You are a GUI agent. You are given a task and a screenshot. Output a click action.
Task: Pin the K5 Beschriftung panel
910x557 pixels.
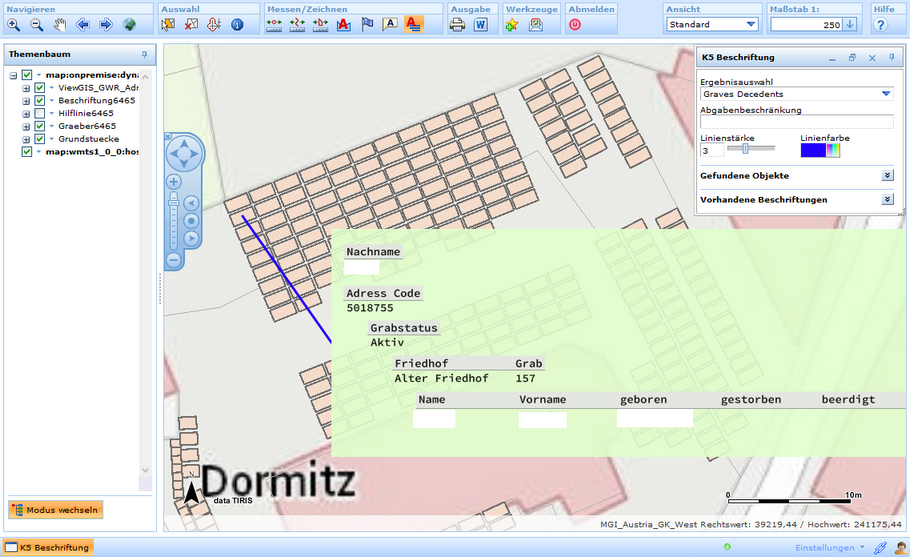coord(891,57)
